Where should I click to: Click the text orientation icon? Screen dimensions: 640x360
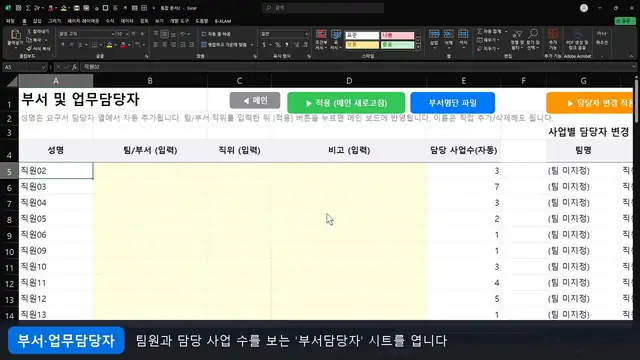click(184, 34)
